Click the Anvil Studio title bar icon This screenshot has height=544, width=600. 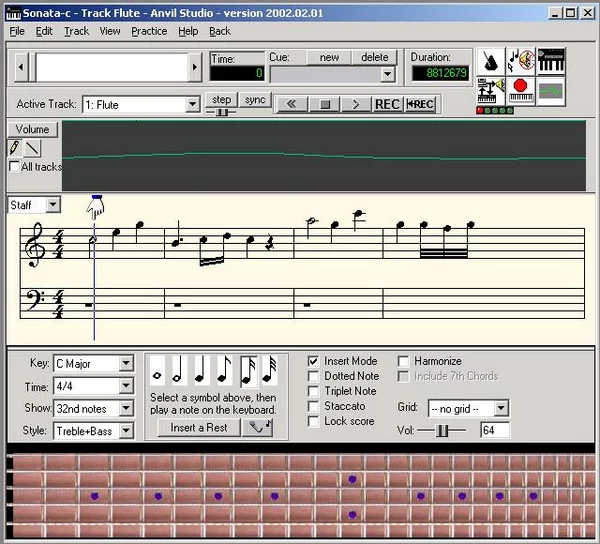pyautogui.click(x=14, y=13)
